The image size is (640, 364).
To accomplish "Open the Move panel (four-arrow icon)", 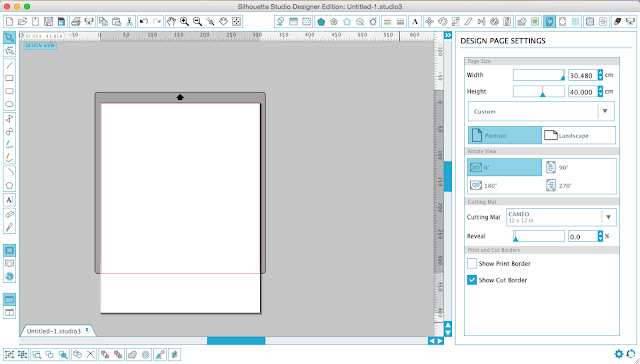I will click(x=429, y=21).
